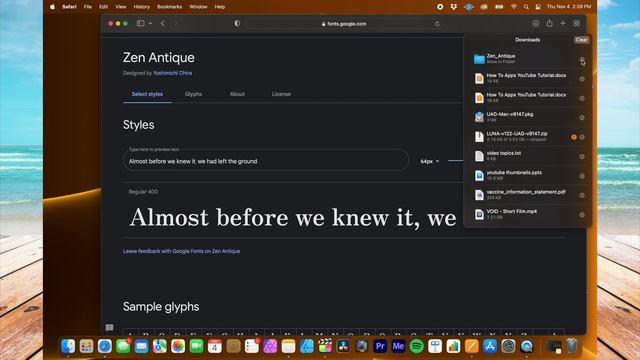Open the sidebar tab group dropdown arrow

[150, 24]
